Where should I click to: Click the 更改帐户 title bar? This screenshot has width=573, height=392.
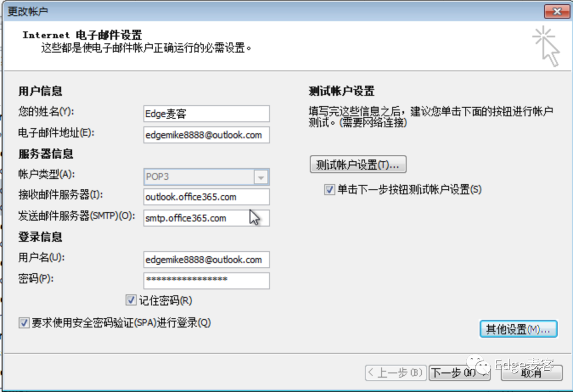pos(212,11)
